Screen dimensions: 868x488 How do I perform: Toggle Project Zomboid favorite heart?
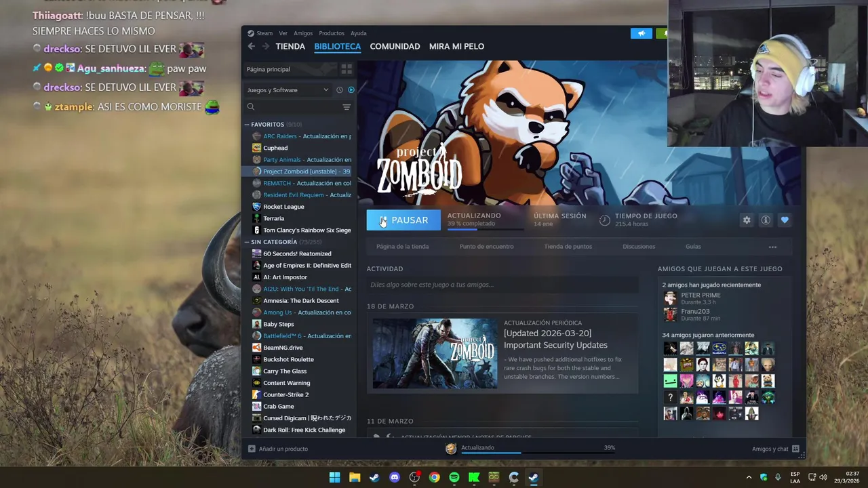tap(785, 220)
